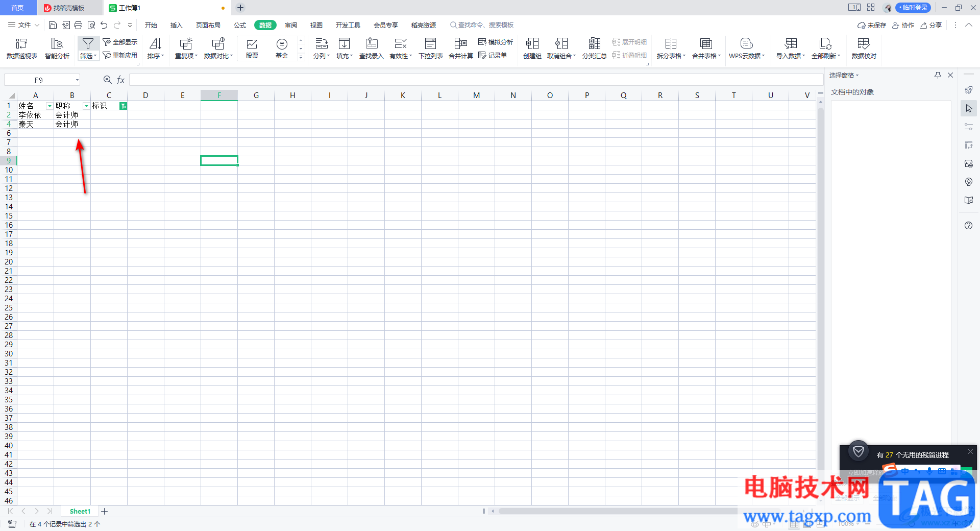Viewport: 980px width, 531px height.
Task: Open 查找录入 lookup entry tool
Action: coord(372,49)
